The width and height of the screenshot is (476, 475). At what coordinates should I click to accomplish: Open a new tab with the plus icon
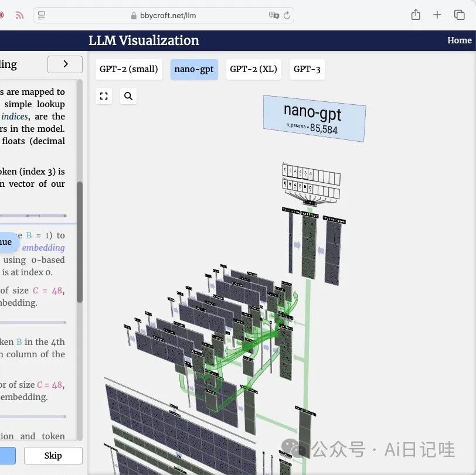(437, 15)
